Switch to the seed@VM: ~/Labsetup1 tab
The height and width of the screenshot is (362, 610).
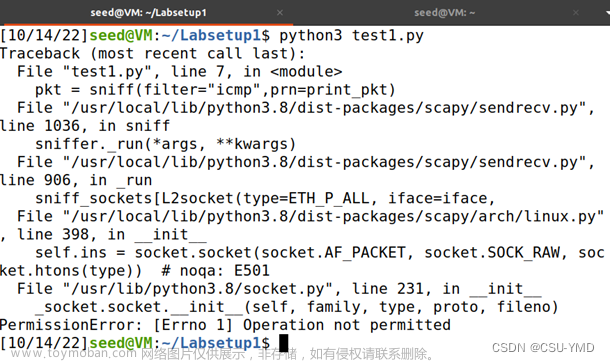click(x=148, y=12)
